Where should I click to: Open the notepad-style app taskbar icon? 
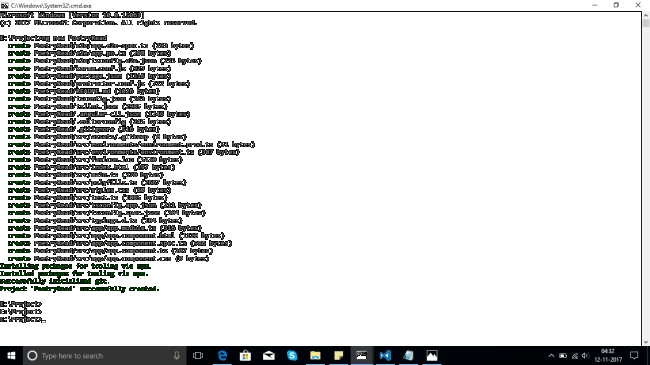(x=408, y=355)
